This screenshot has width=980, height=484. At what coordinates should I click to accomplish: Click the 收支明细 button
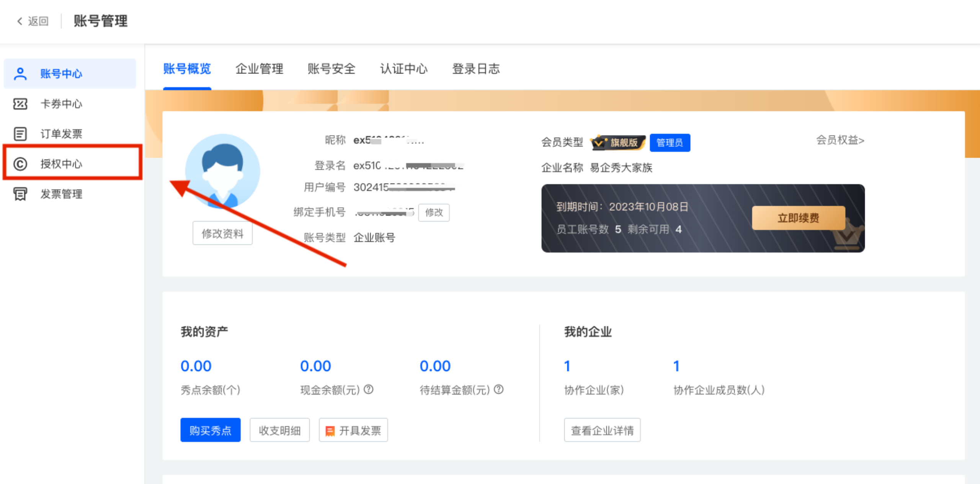coord(279,430)
